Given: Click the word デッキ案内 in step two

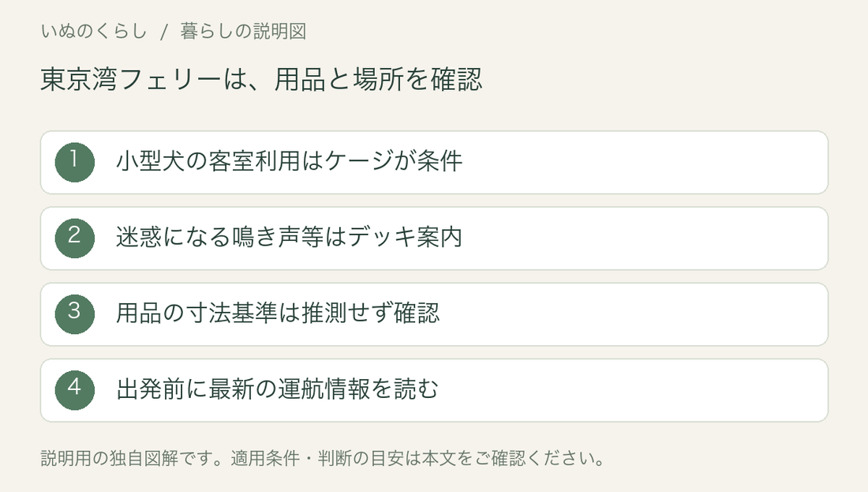Looking at the screenshot, I should pyautogui.click(x=406, y=237).
